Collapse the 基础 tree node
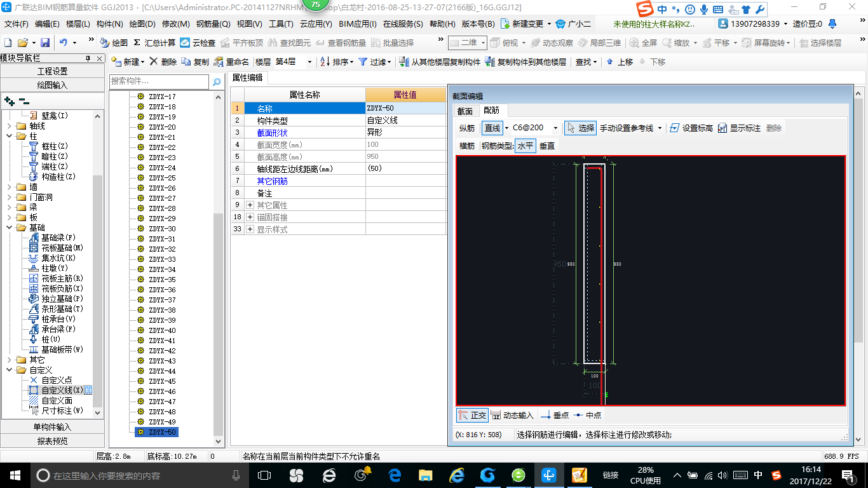The width and height of the screenshot is (868, 488). pyautogui.click(x=10, y=227)
